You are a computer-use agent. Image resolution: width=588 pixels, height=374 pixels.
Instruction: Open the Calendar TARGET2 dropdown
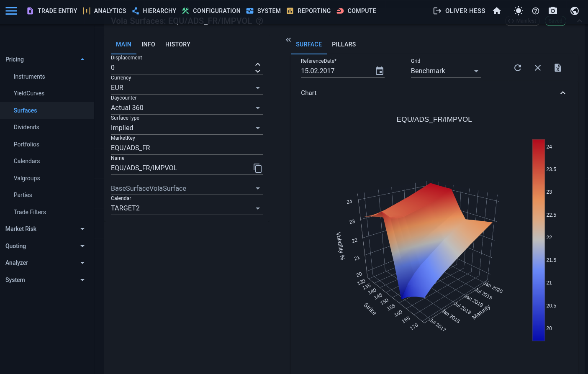tap(187, 208)
